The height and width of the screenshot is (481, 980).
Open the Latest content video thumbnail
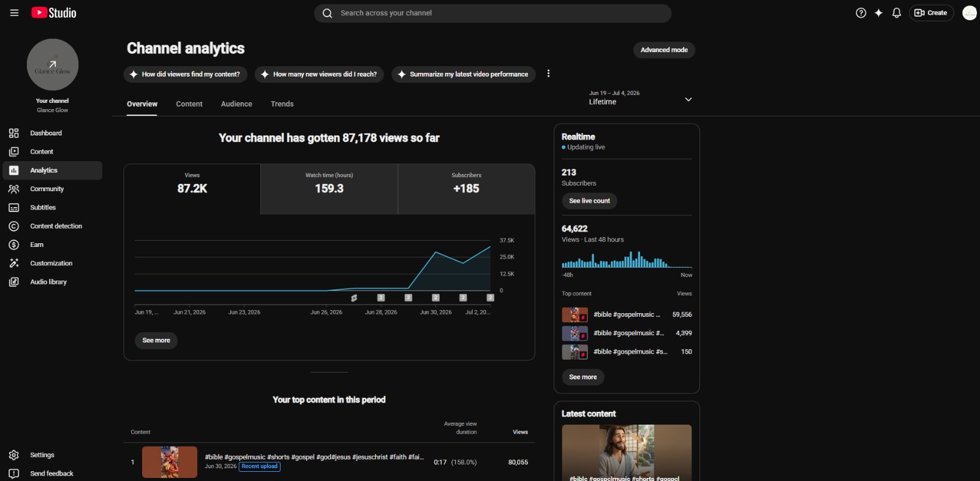(x=627, y=453)
